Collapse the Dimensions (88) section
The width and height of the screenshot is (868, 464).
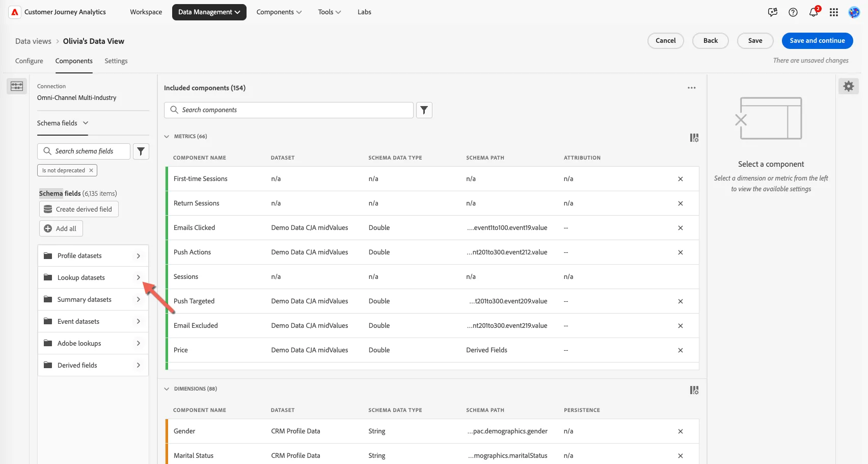tap(167, 389)
